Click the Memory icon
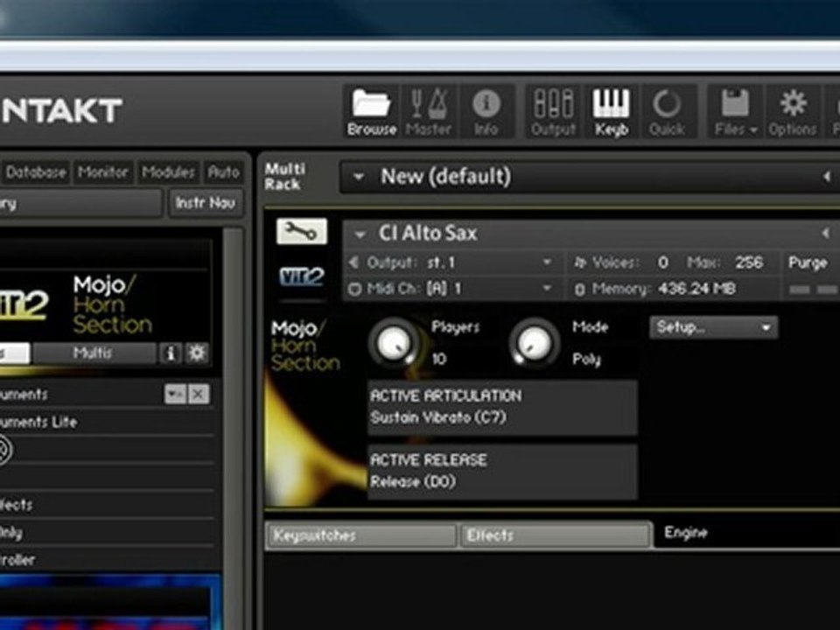This screenshot has height=630, width=840. tap(579, 290)
